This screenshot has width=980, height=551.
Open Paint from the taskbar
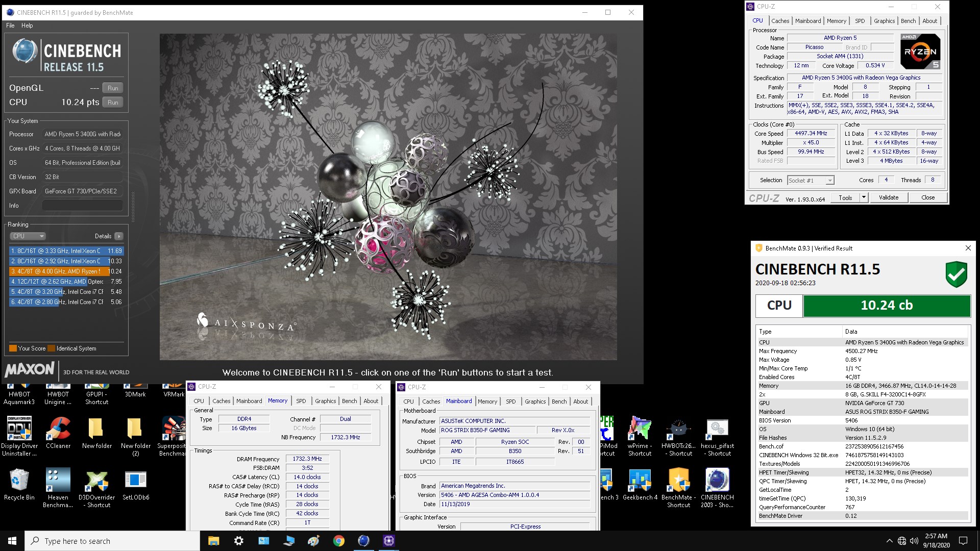[314, 541]
